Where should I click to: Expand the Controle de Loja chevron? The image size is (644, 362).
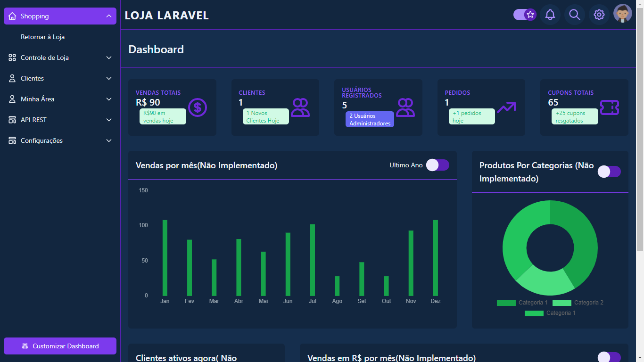tap(109, 58)
